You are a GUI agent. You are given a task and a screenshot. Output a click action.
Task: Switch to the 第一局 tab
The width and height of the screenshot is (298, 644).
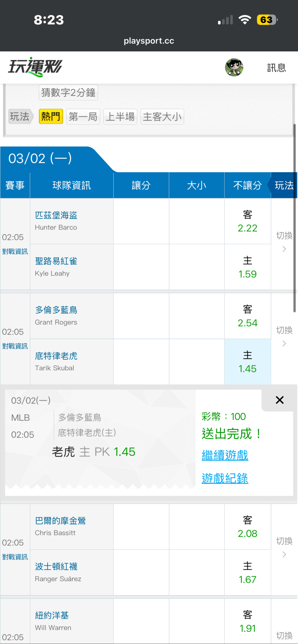(83, 117)
